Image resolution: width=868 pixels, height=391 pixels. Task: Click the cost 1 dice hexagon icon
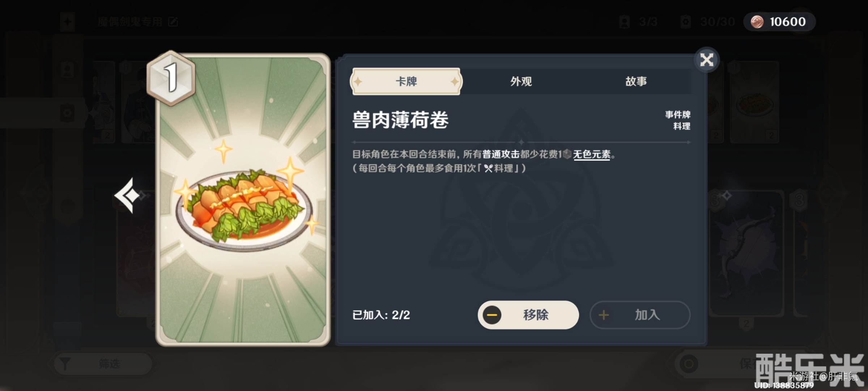[x=171, y=78]
